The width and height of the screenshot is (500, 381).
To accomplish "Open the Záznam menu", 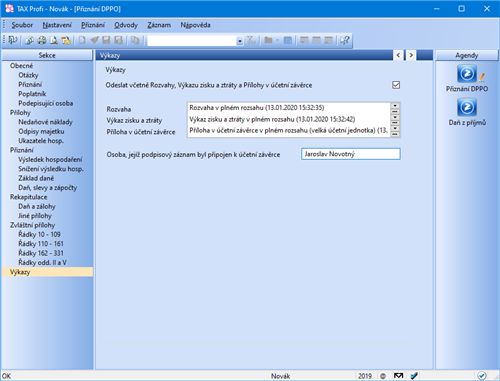I will pos(159,25).
